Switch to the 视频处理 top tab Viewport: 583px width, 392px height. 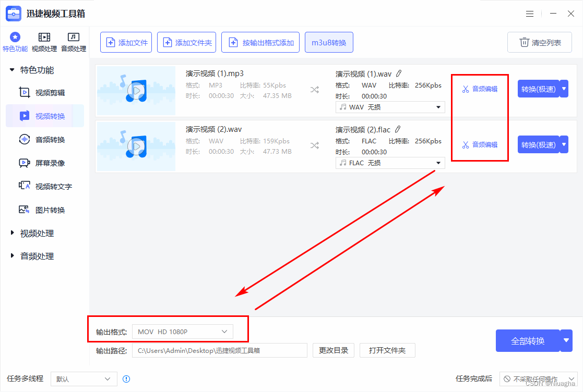pos(44,42)
